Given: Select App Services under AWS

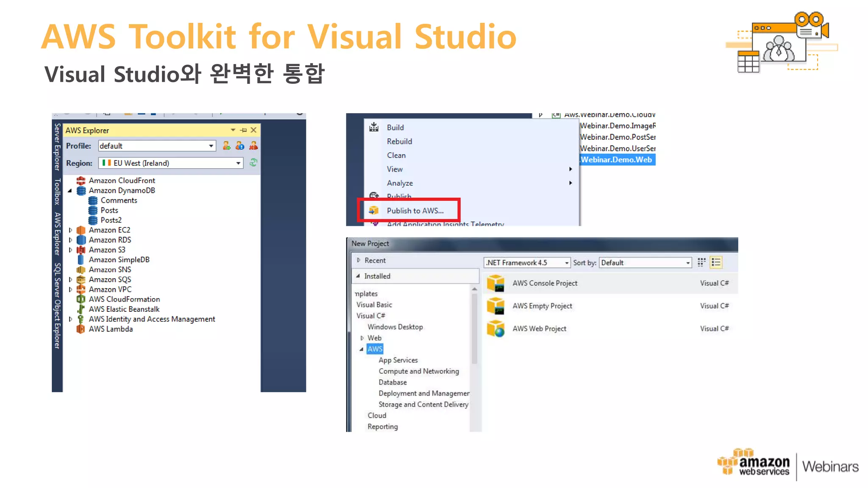Looking at the screenshot, I should pyautogui.click(x=398, y=360).
